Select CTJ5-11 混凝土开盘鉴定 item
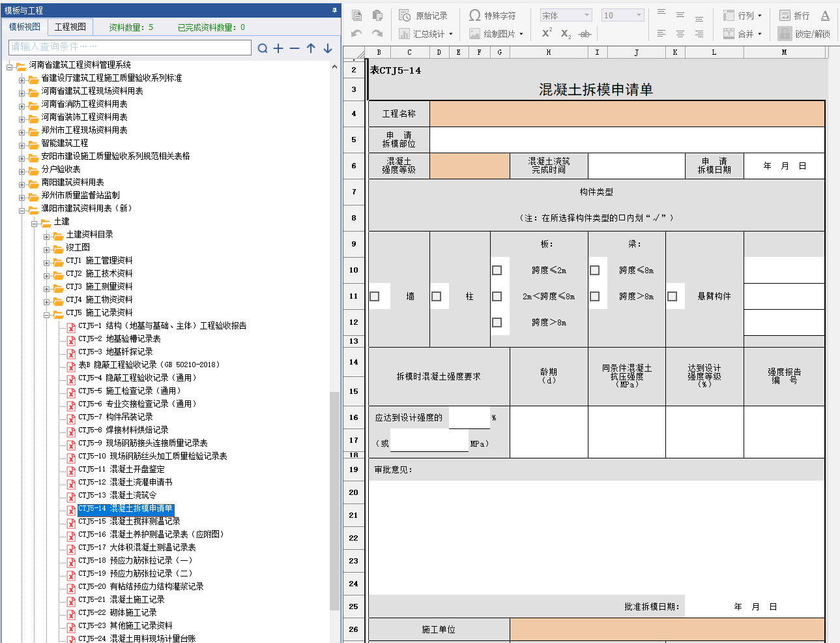Image resolution: width=840 pixels, height=643 pixels. click(x=121, y=470)
